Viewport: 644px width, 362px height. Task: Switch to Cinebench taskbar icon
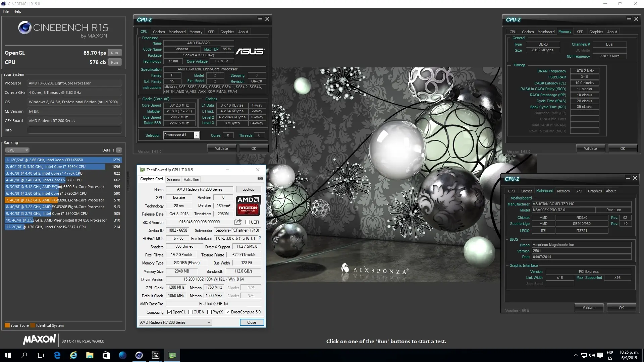coord(139,355)
